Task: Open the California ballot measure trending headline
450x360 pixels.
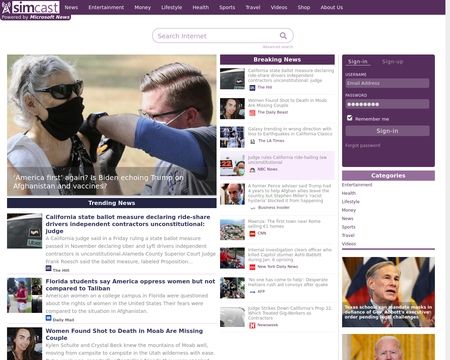Action: 128,224
